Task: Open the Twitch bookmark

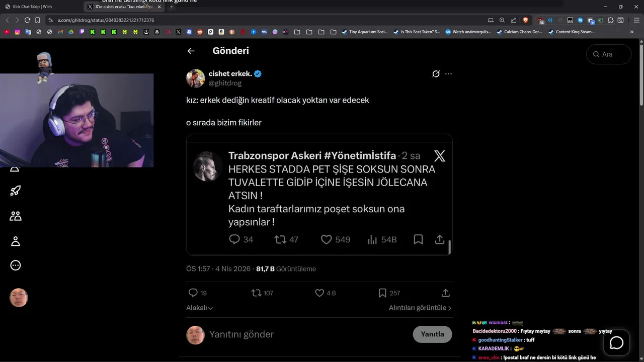Action: 82,32
